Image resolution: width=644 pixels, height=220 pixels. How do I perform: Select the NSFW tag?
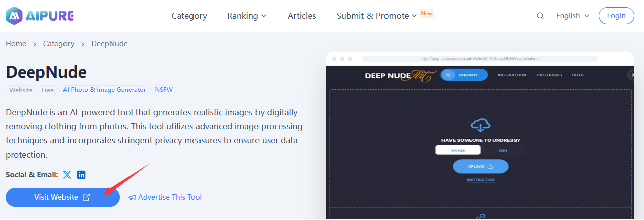[x=164, y=90]
